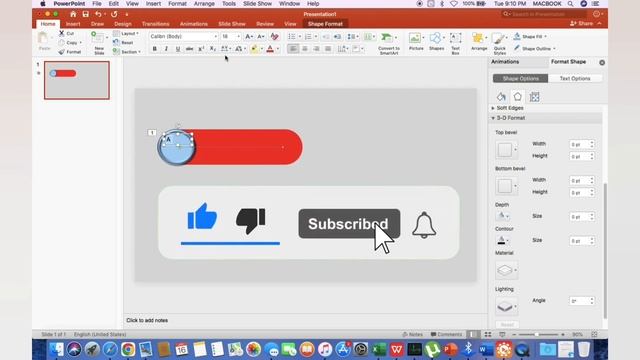Click the Fit slide to window icon
640x360 pixels.
[x=595, y=334]
